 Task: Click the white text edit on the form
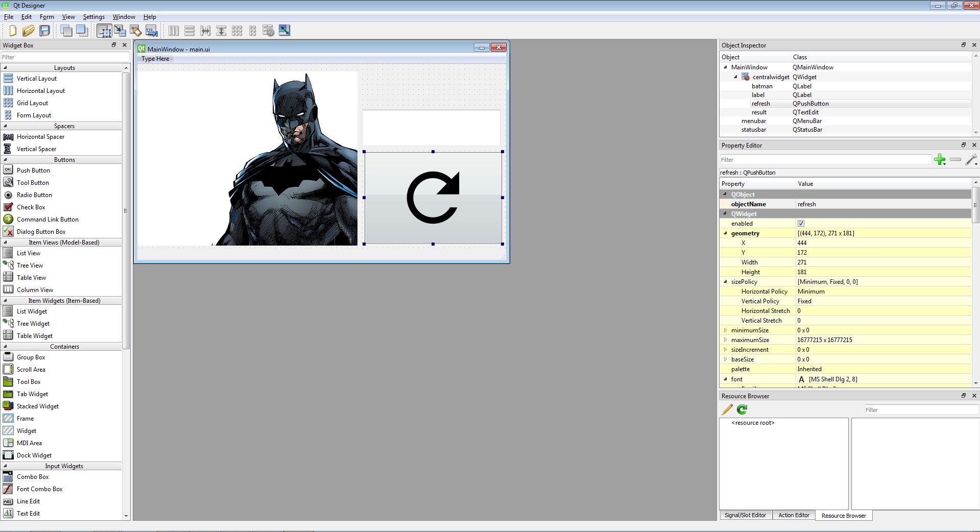pos(431,128)
